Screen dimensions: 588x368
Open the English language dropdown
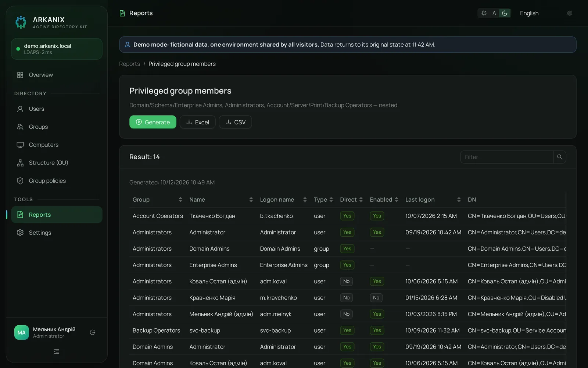(546, 13)
